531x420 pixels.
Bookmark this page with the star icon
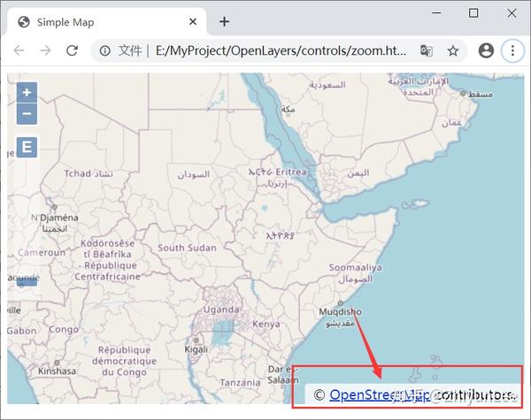click(453, 51)
